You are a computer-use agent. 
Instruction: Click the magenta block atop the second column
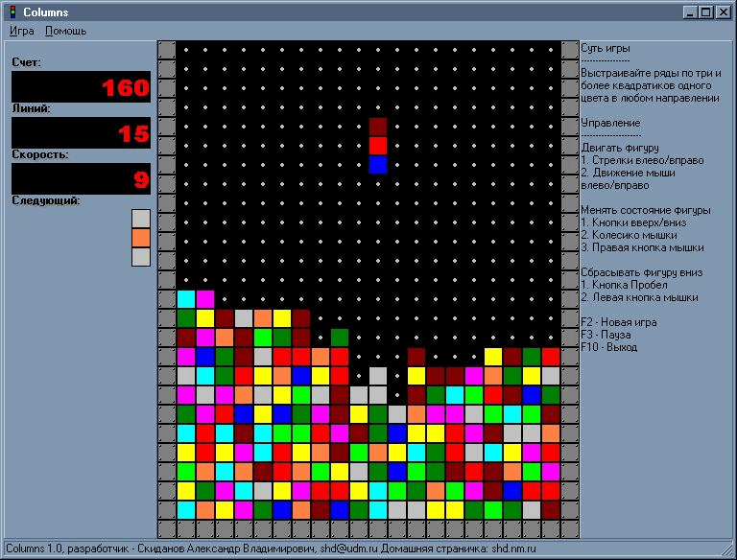tap(205, 298)
